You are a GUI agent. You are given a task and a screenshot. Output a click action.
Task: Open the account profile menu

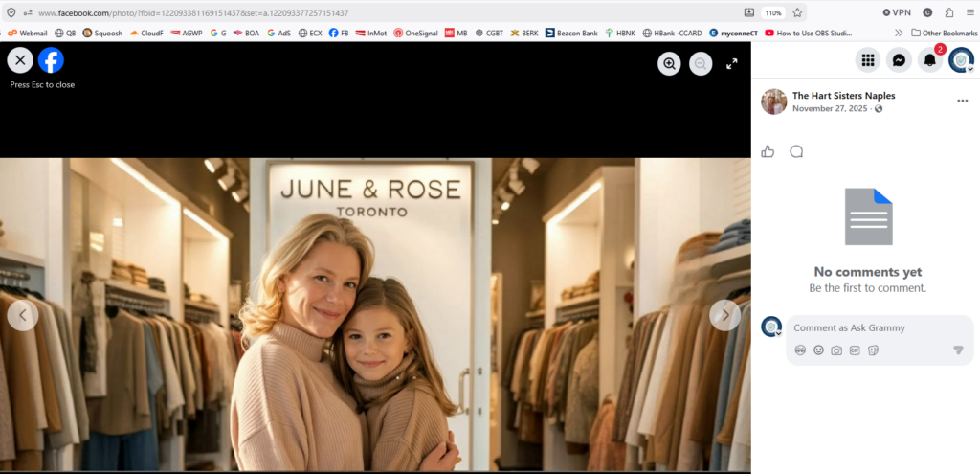pos(961,60)
